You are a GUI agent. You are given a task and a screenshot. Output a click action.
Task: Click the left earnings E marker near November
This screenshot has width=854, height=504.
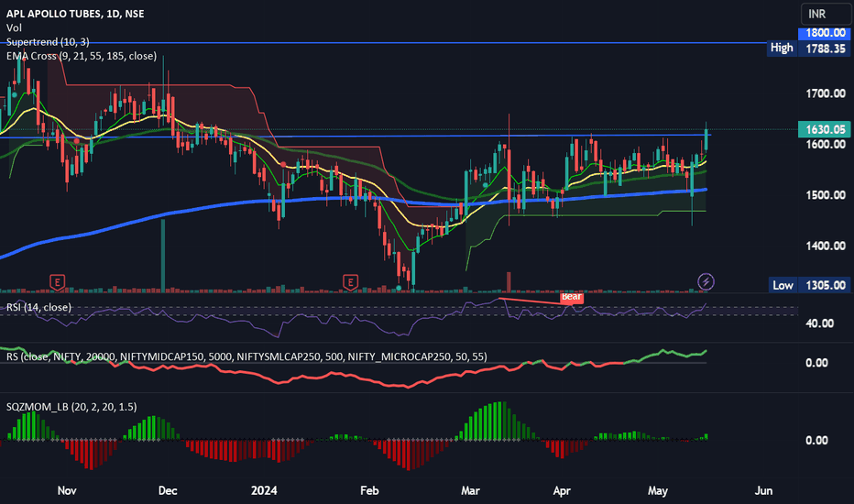coord(57,282)
